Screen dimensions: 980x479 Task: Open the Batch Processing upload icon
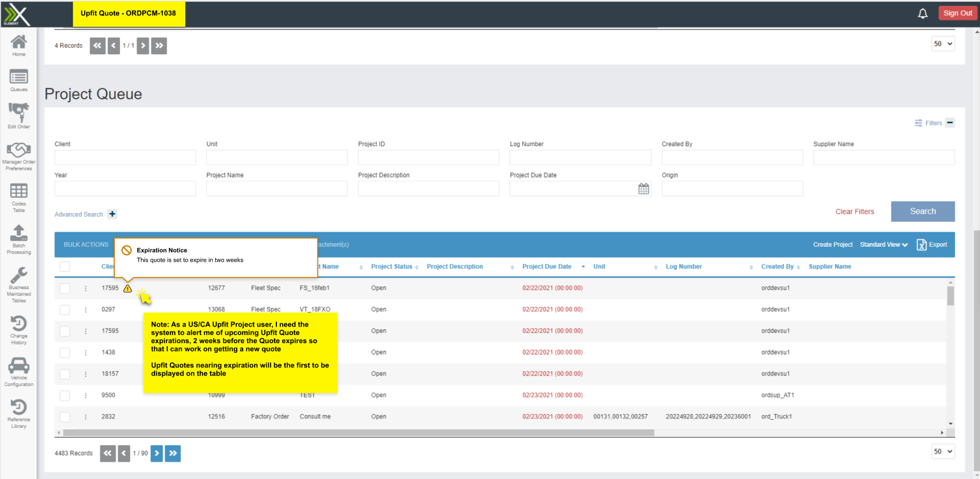point(19,233)
